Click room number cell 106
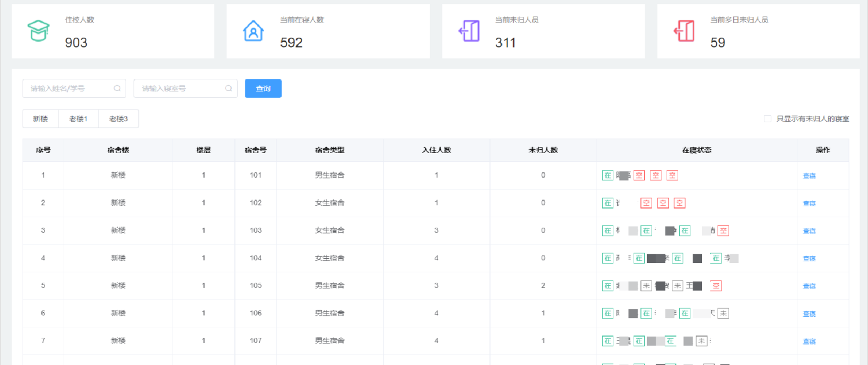Screen dimensions: 868x365 (256, 313)
